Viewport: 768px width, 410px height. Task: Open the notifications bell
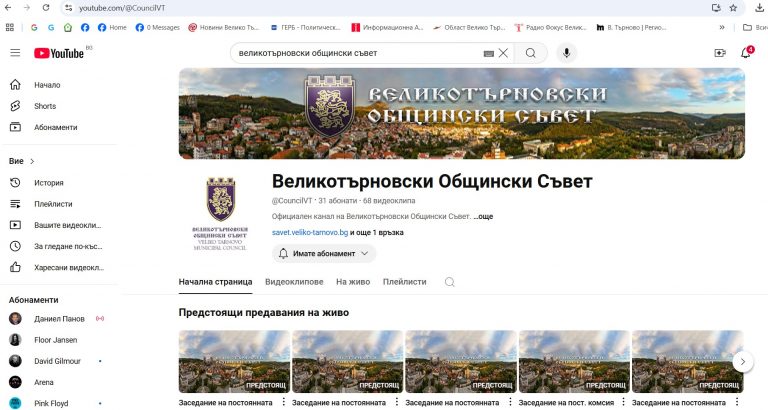(745, 53)
